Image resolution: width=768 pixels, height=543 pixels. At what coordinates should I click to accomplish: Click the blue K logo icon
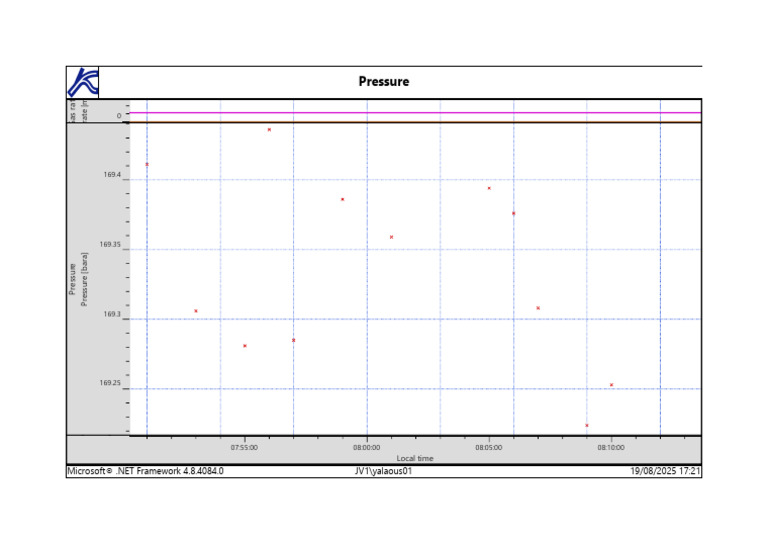83,82
